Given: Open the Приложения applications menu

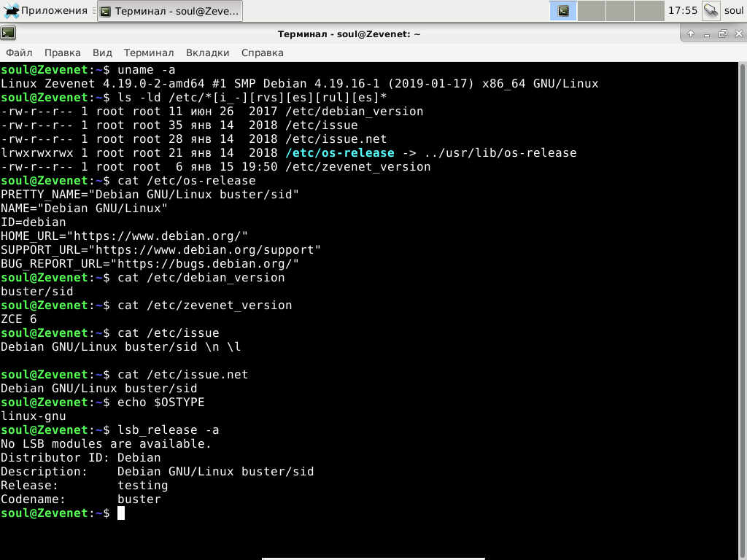Looking at the screenshot, I should [45, 10].
